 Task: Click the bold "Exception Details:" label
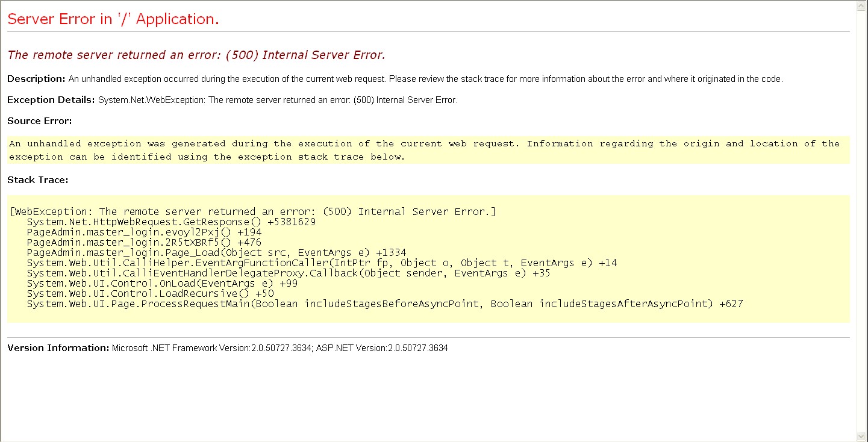pyautogui.click(x=51, y=100)
